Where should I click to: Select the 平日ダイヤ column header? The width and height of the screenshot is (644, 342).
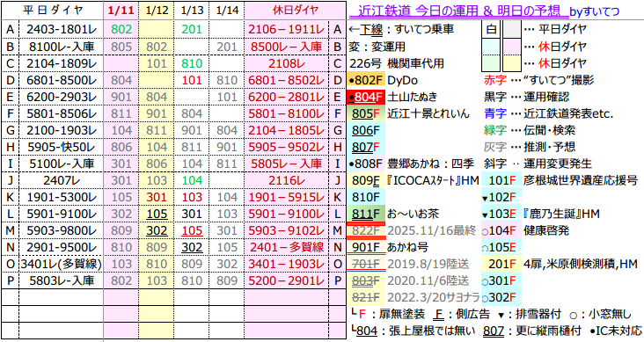tap(53, 11)
